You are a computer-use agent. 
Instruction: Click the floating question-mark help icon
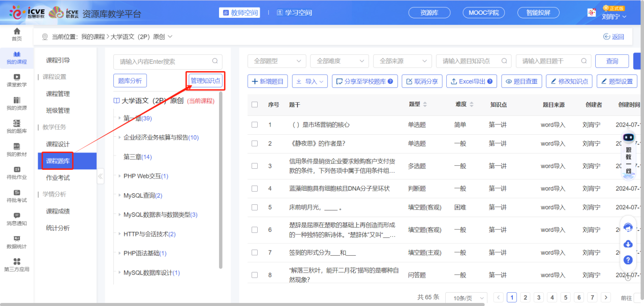(x=628, y=260)
